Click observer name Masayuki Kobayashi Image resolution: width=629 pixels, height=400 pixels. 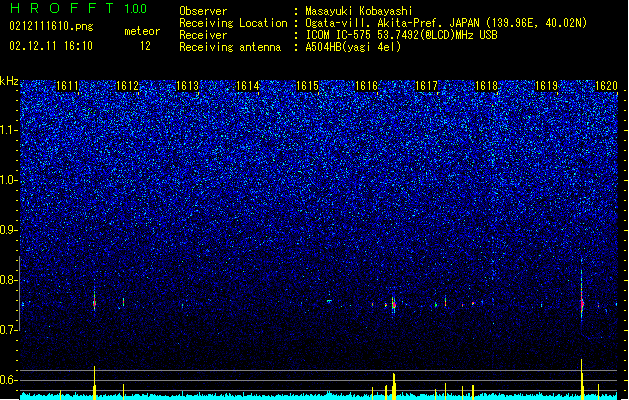[358, 11]
